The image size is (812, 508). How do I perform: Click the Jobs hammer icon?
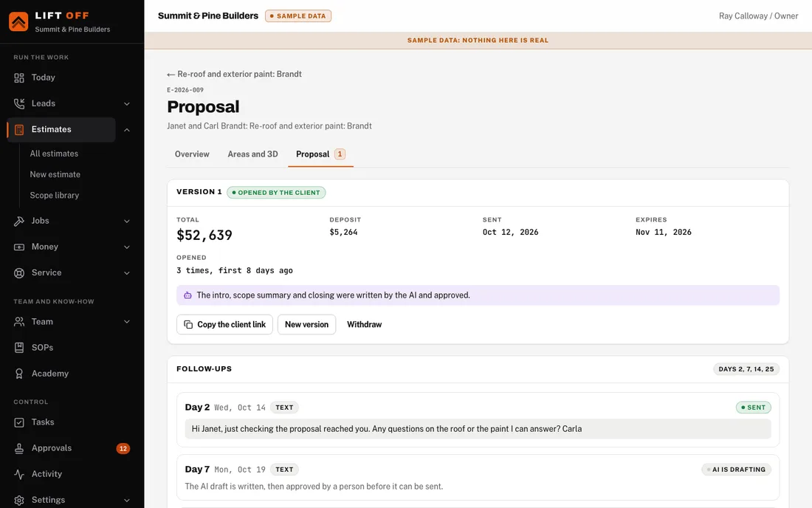(19, 221)
